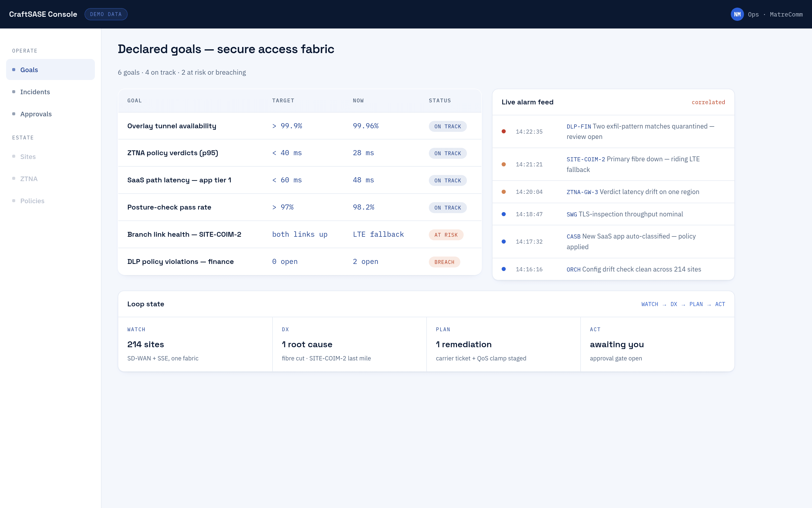Screen dimensions: 812x508
Task: Click the Ops · MatreComm account label
Action: (x=775, y=14)
